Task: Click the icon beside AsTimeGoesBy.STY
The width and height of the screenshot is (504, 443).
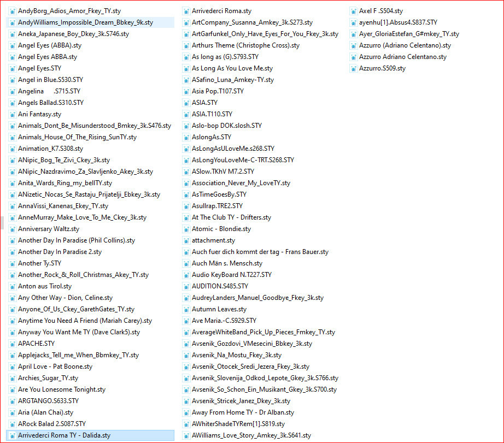Action: coord(186,194)
